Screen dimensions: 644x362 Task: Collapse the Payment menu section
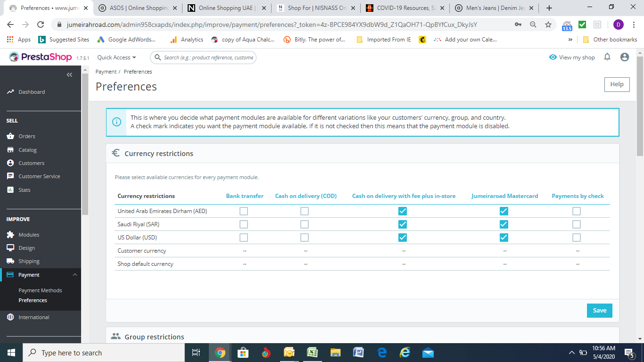tap(74, 275)
